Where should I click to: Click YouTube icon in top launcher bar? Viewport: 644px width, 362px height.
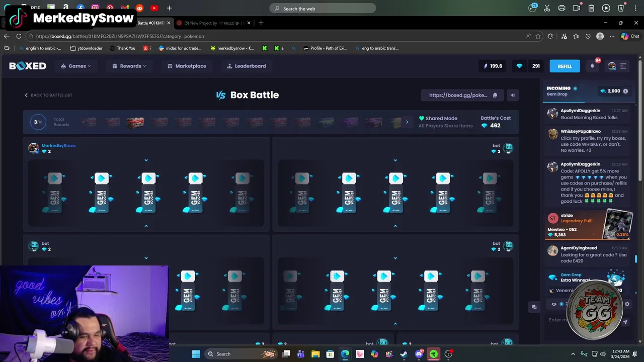(x=154, y=8)
